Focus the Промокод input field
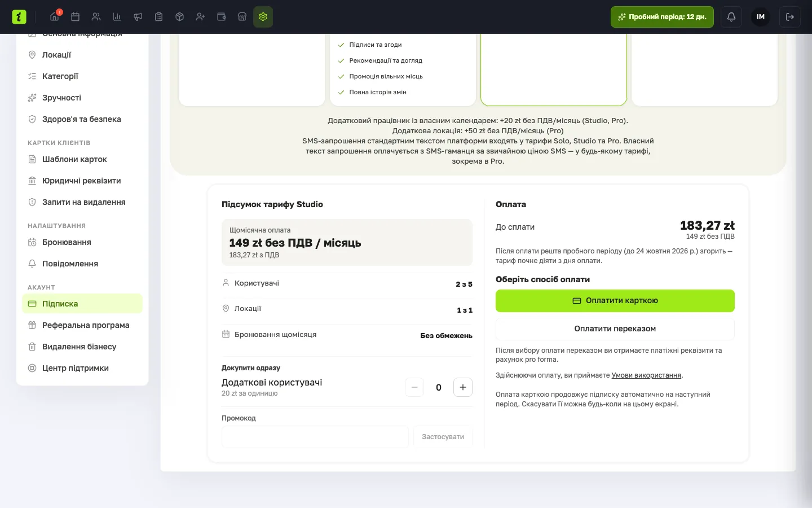 click(315, 437)
